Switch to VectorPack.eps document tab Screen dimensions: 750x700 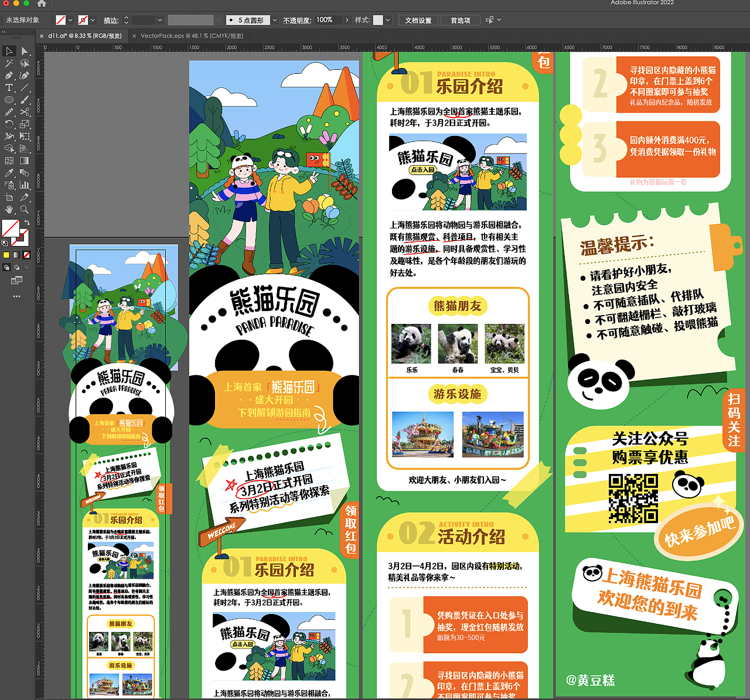click(192, 36)
